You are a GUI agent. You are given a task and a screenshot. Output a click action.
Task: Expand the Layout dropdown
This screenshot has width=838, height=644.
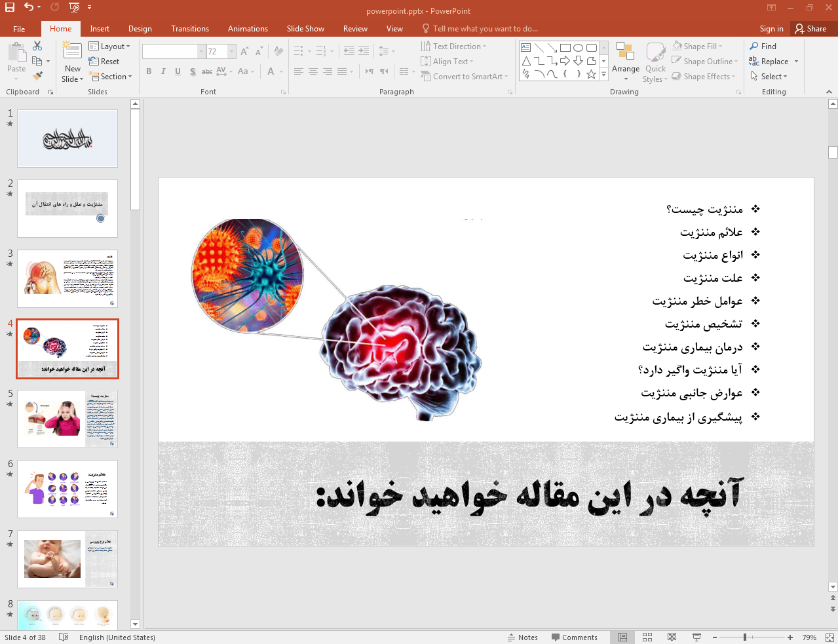point(109,47)
